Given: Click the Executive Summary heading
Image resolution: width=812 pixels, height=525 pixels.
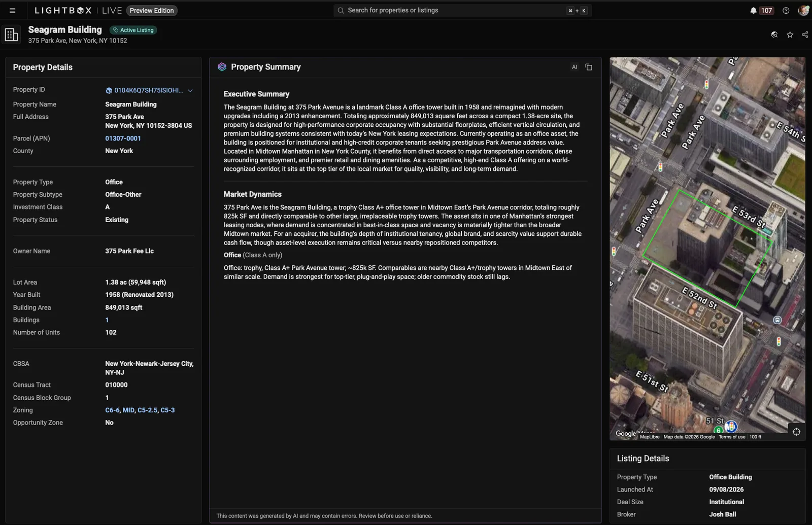Looking at the screenshot, I should (x=257, y=94).
